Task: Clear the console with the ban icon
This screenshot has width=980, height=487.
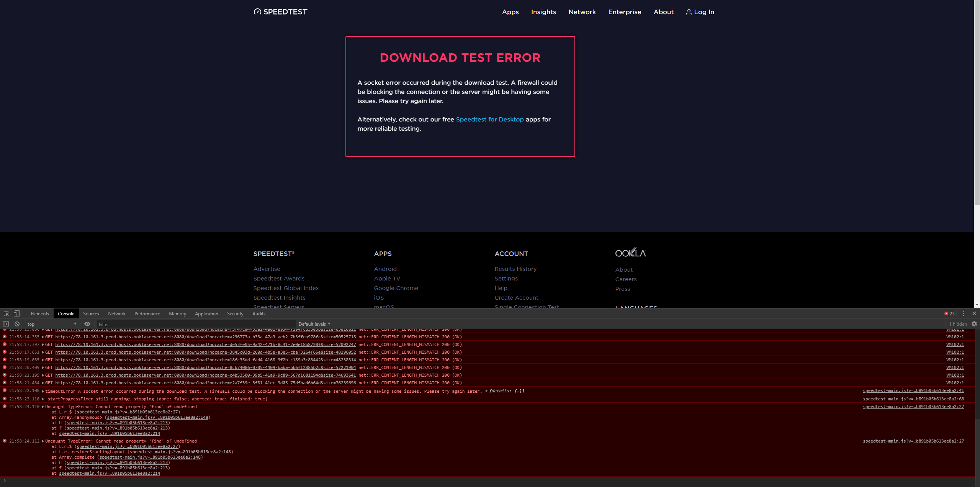Action: 17,324
